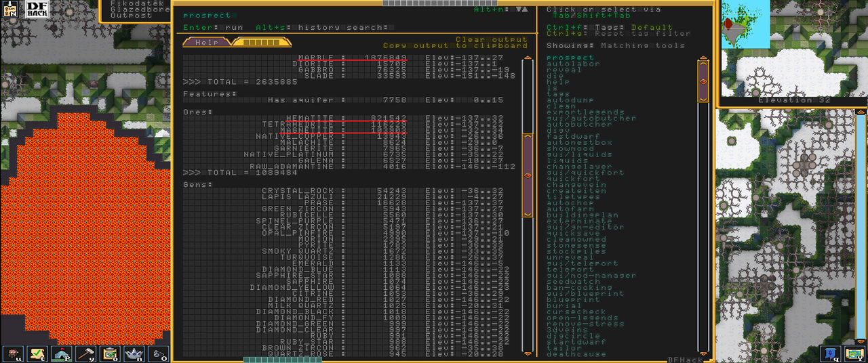Select 'seedwatch' in tools list
868x363 pixels.
(573, 282)
